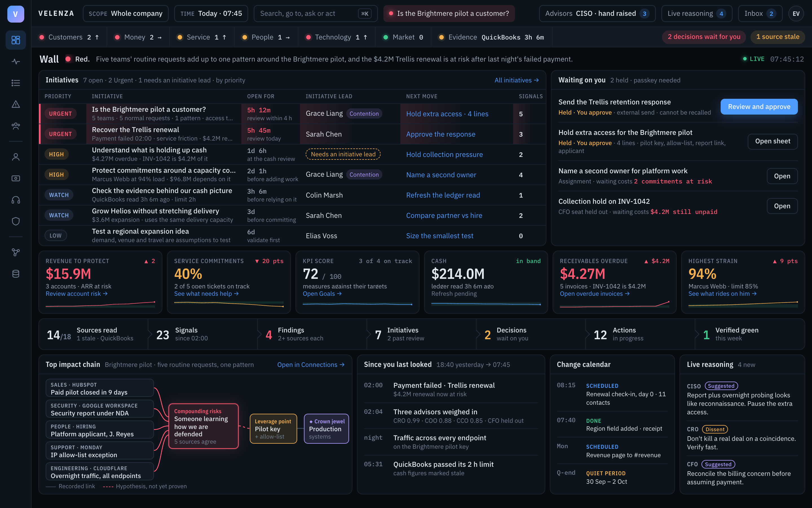
Task: Open the headset service icon in sidebar
Action: (16, 200)
